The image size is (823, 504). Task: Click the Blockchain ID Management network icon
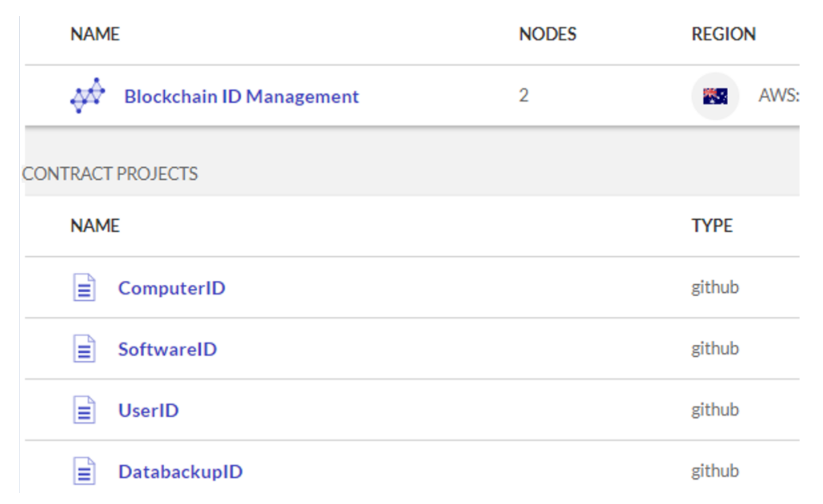88,96
